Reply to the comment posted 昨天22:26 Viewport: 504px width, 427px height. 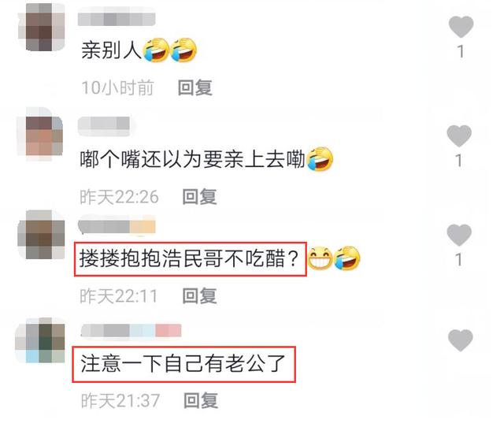pos(199,197)
